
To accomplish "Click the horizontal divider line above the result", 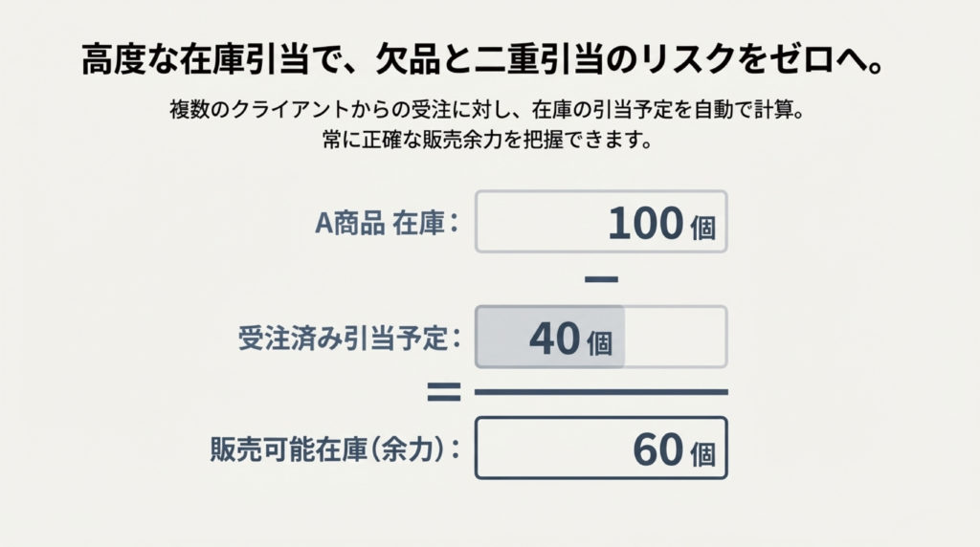I will (x=601, y=391).
